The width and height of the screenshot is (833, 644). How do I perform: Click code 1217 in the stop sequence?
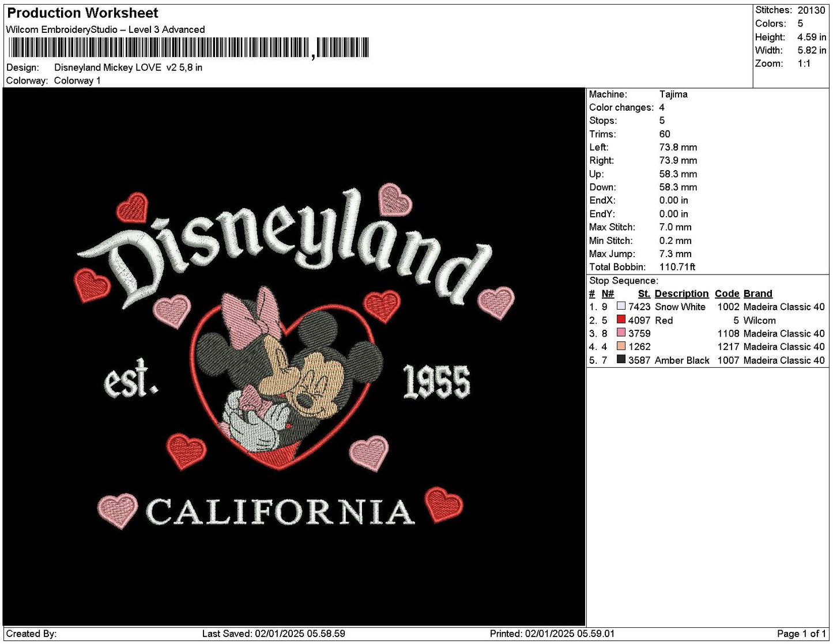click(x=728, y=347)
